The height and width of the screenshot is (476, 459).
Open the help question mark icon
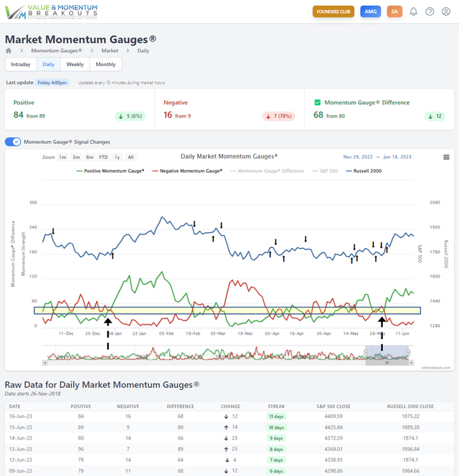[x=430, y=11]
